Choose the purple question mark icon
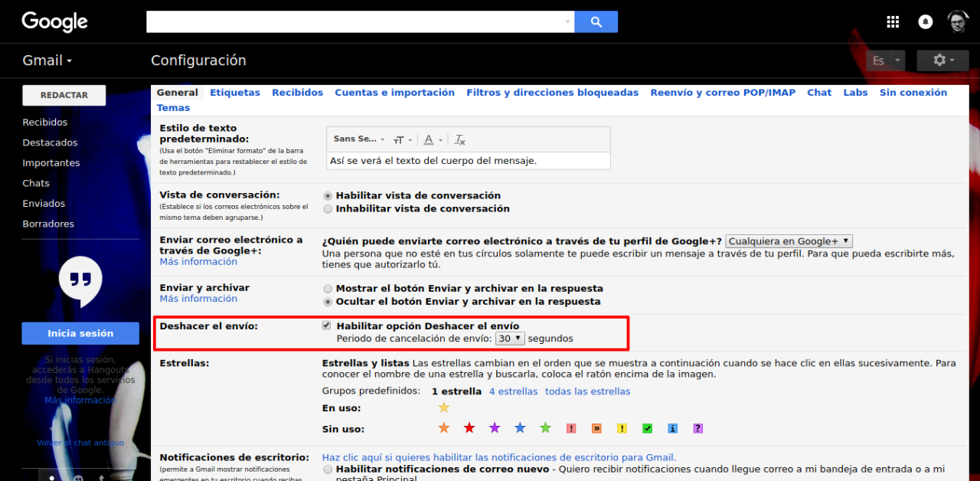 (697, 428)
